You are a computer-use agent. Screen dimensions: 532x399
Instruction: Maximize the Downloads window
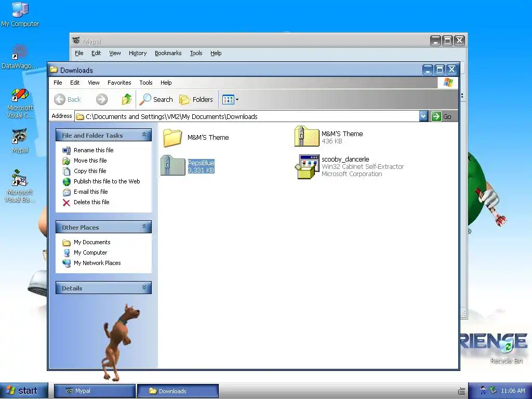pos(440,70)
